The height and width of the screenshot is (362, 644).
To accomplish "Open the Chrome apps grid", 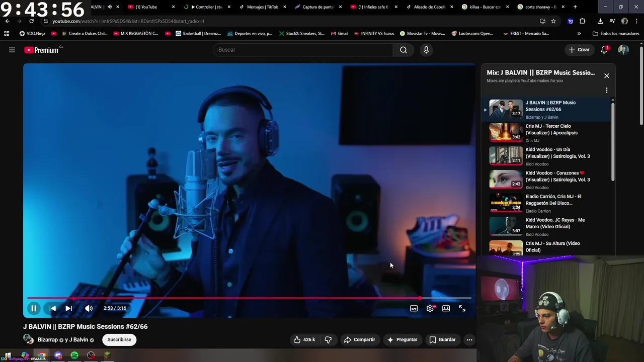I will pos(7,34).
